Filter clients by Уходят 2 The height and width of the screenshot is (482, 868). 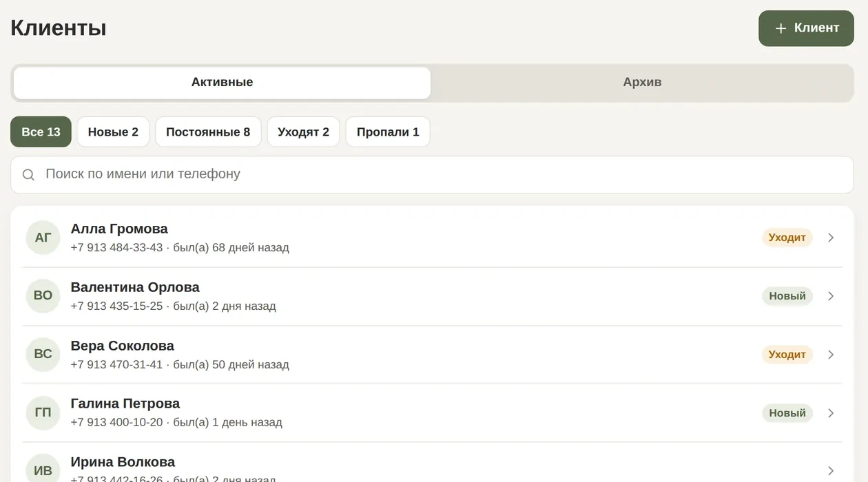pos(304,132)
